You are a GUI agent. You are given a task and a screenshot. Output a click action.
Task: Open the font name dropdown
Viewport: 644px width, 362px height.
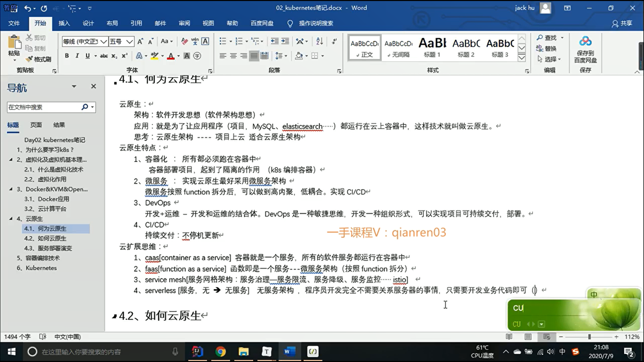(104, 42)
